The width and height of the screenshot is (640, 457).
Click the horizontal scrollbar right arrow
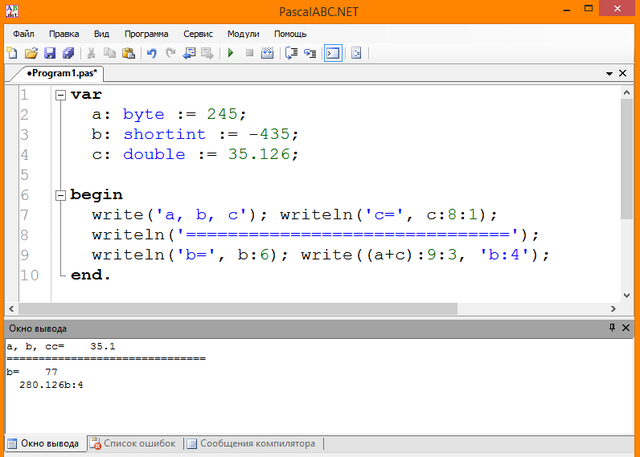tap(613, 309)
